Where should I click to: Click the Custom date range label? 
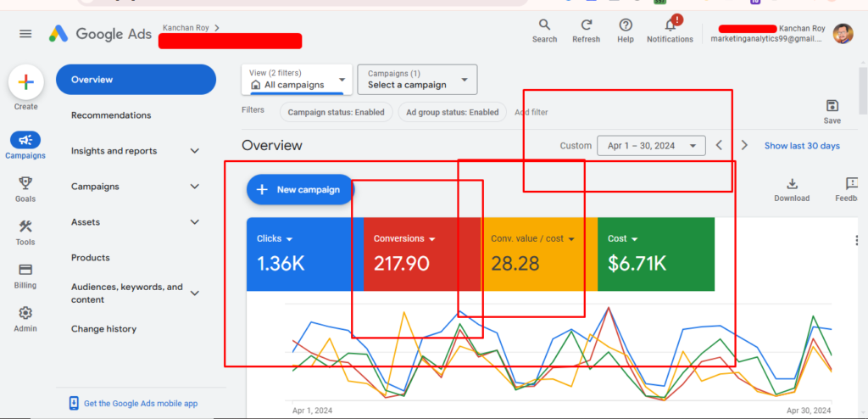(x=576, y=146)
